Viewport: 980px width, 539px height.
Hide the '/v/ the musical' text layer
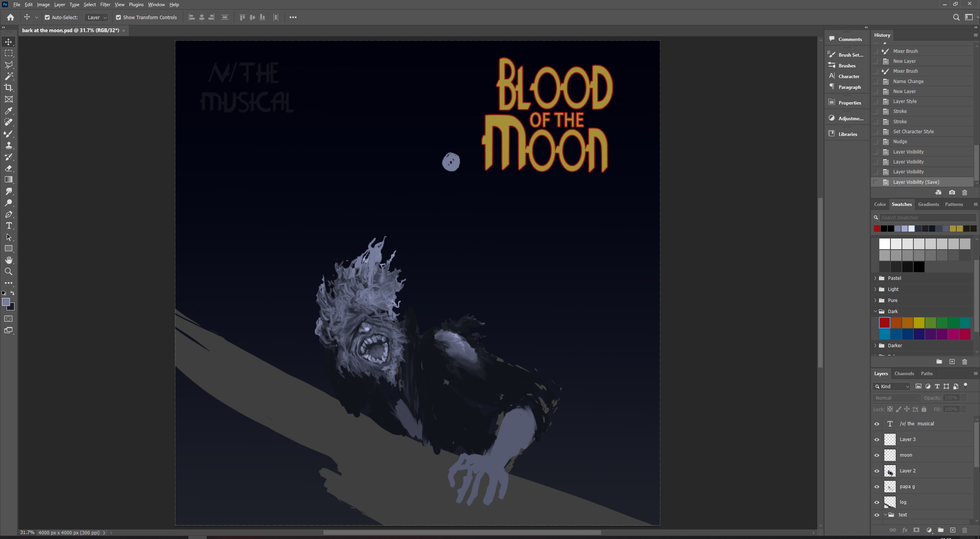point(877,424)
